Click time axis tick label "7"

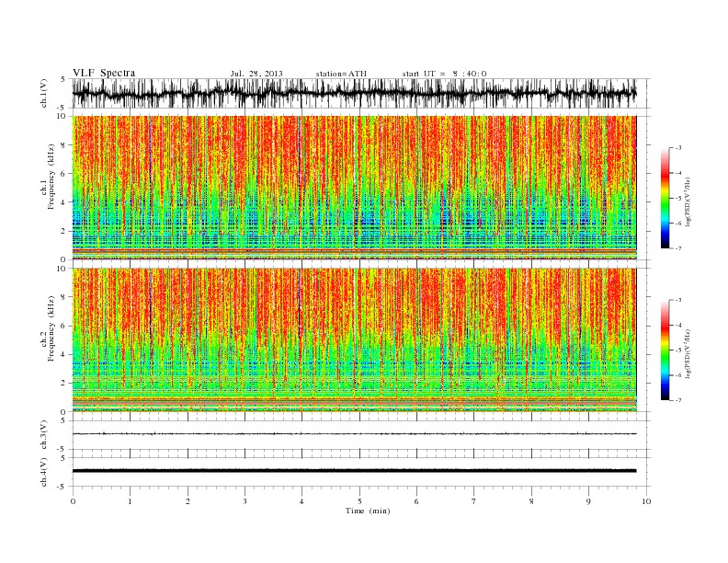click(x=474, y=501)
